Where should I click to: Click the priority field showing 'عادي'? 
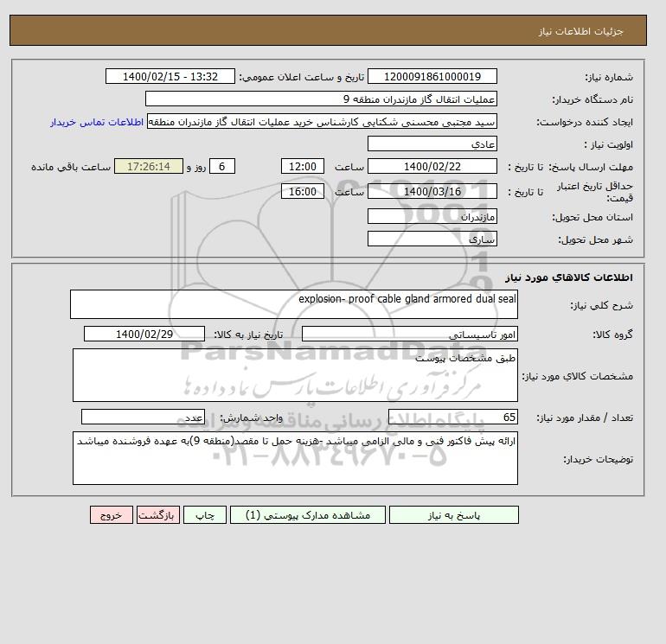(x=432, y=143)
